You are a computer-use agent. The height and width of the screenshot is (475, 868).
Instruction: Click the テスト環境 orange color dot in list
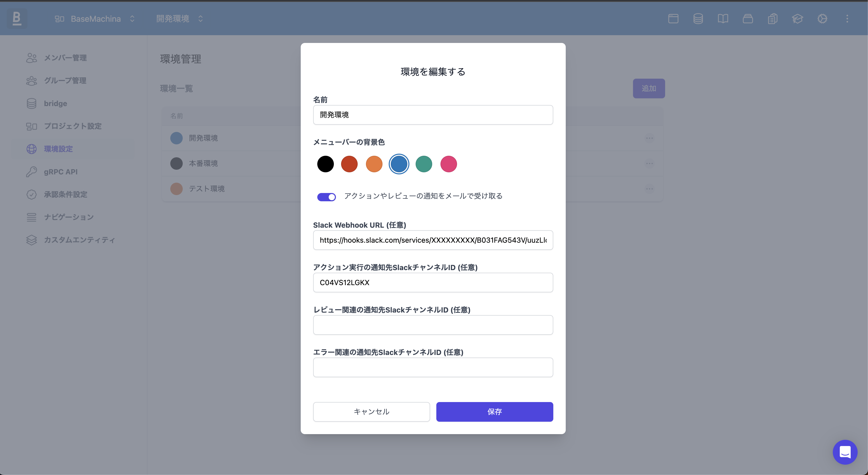click(x=176, y=189)
